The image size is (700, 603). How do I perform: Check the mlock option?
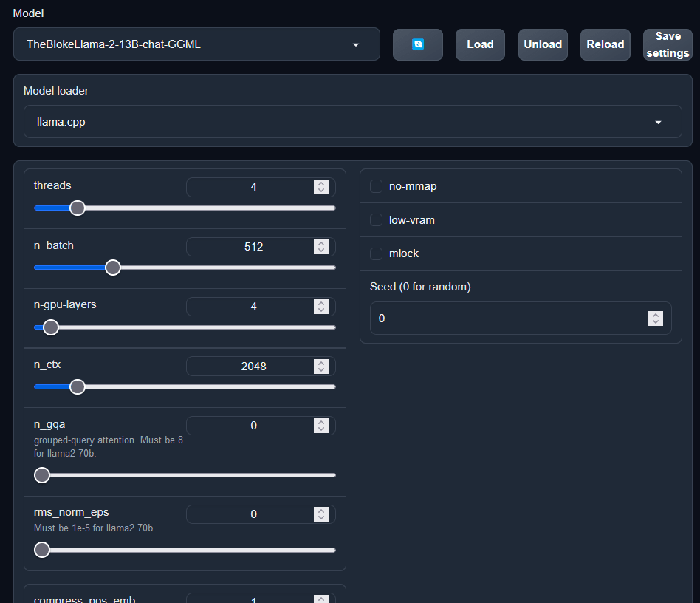pos(376,253)
